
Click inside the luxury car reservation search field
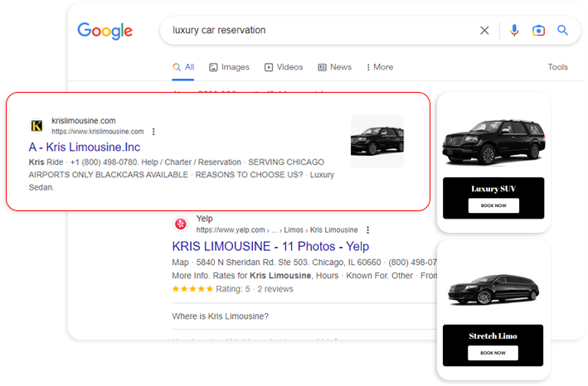[315, 31]
